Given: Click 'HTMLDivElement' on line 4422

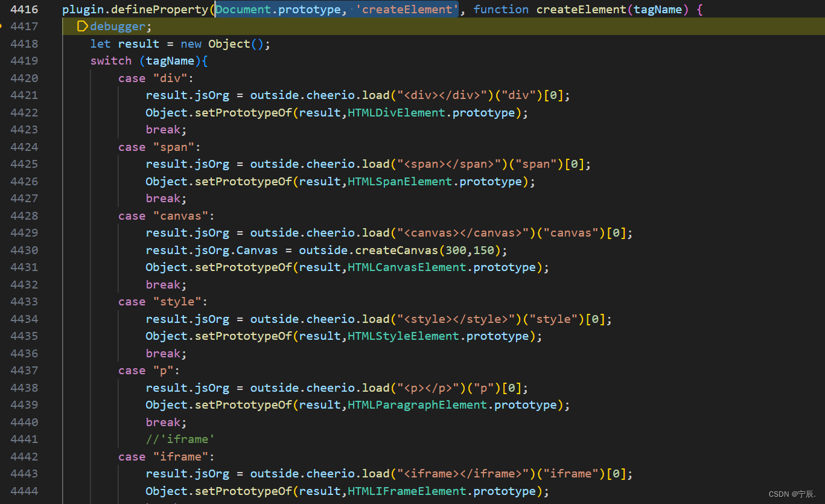Looking at the screenshot, I should tap(397, 113).
